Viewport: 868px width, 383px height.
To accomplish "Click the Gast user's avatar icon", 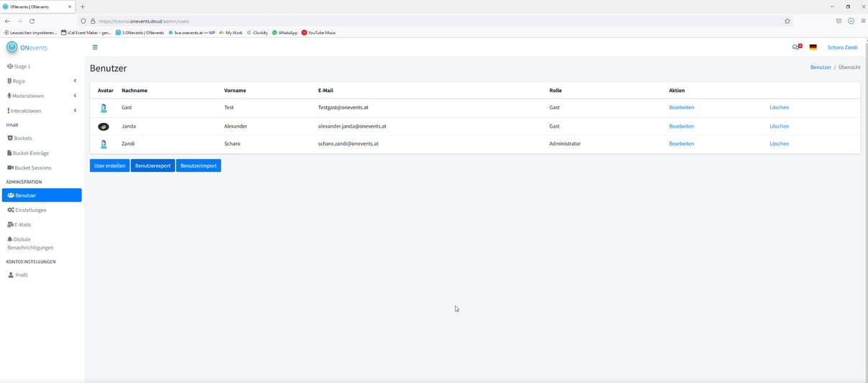I will click(x=103, y=108).
